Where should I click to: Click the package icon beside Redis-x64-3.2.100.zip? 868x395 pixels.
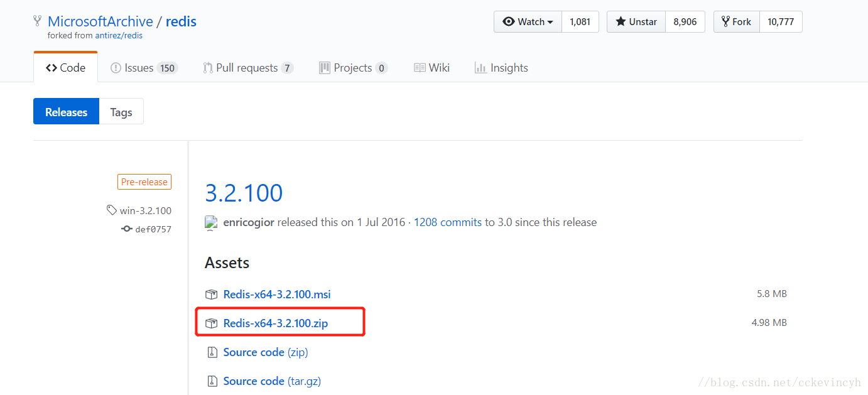[212, 323]
